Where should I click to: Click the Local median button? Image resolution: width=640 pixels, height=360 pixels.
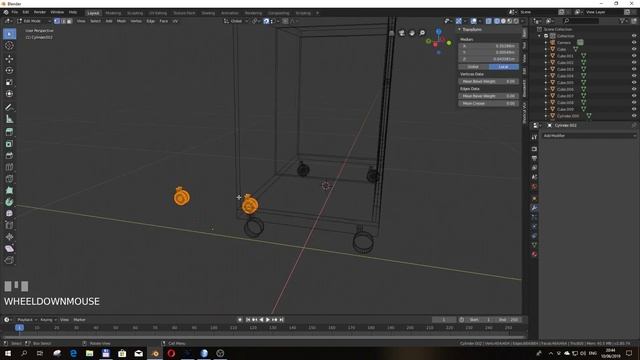coord(503,67)
